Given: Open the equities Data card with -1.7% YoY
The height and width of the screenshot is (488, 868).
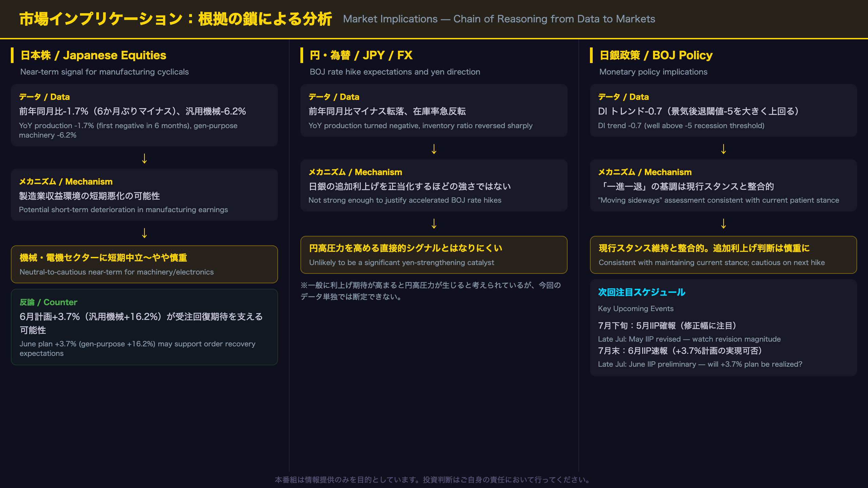Looking at the screenshot, I should (x=144, y=115).
